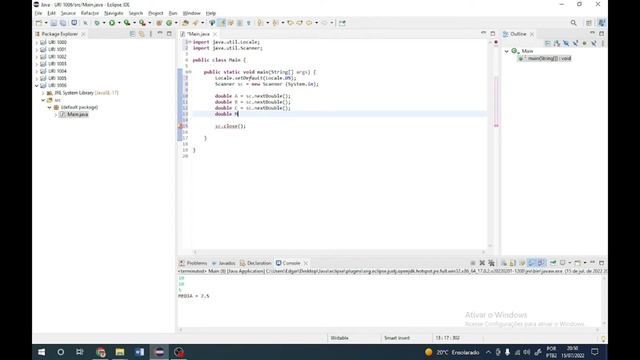Expand the URI 1003 project
Image resolution: width=640 pixels, height=360 pixels.
[37, 64]
